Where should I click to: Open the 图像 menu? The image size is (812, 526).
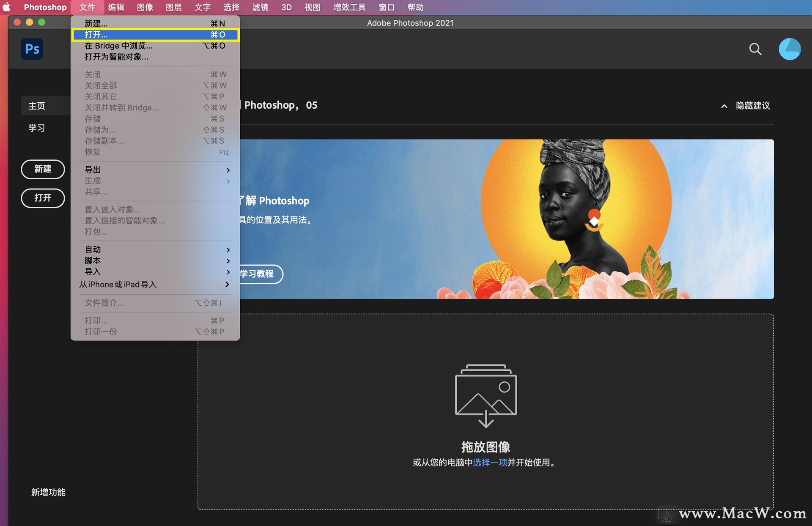(145, 7)
